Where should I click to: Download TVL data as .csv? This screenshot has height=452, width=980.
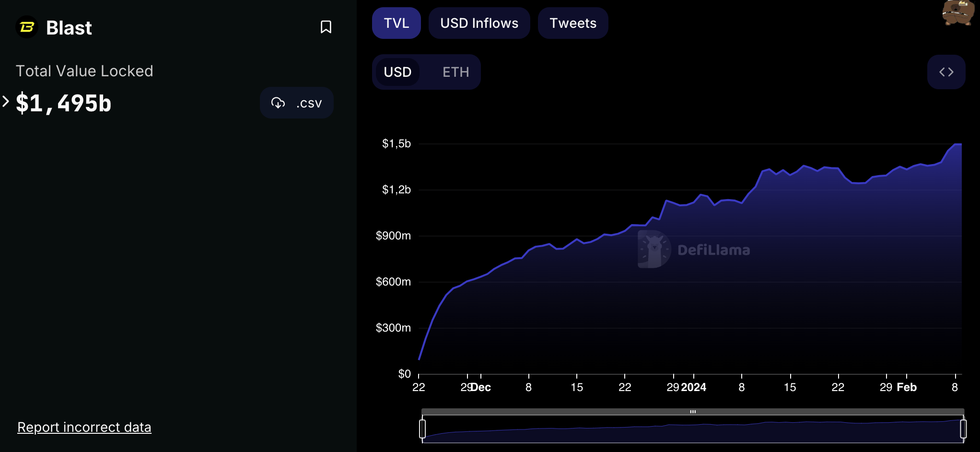point(297,103)
